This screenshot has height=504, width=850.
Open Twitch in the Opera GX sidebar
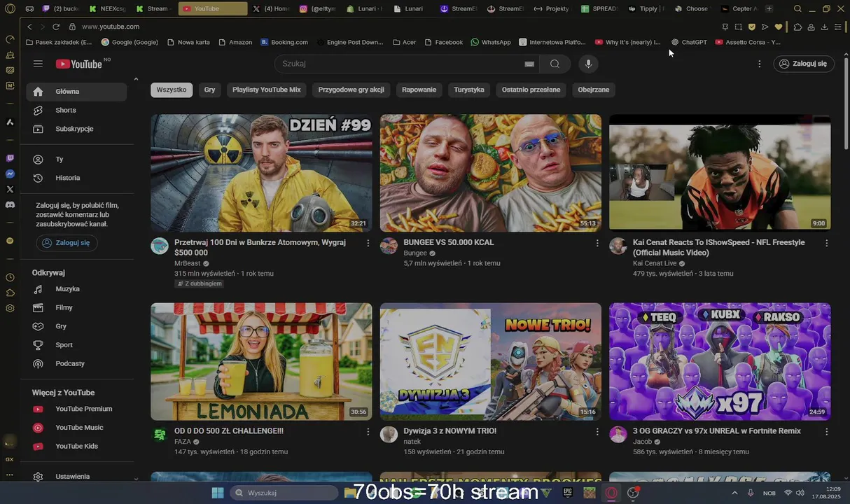click(10, 158)
